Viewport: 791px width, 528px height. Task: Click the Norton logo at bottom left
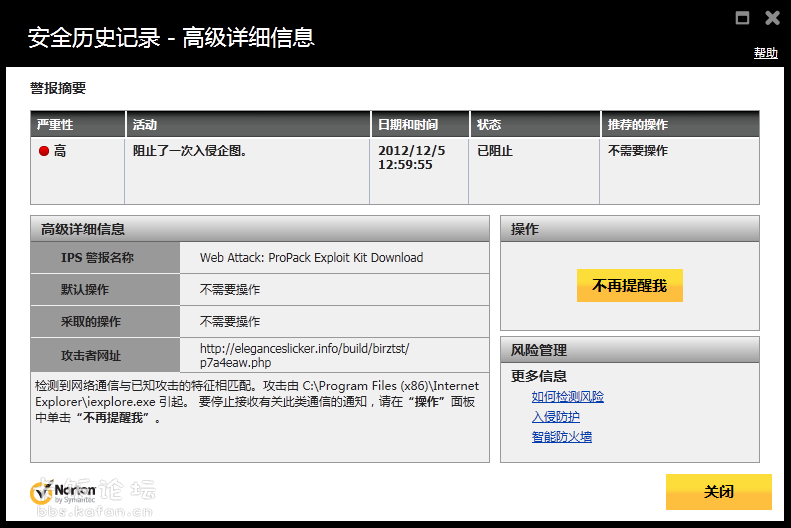click(x=65, y=491)
